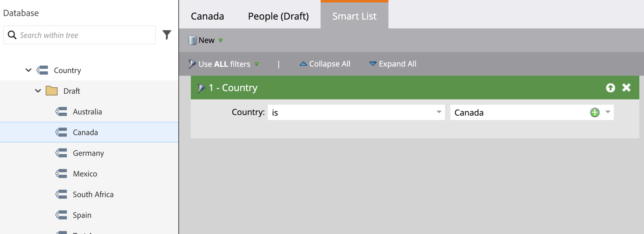Switch to the Canada tab
The width and height of the screenshot is (644, 234).
coord(207,16)
